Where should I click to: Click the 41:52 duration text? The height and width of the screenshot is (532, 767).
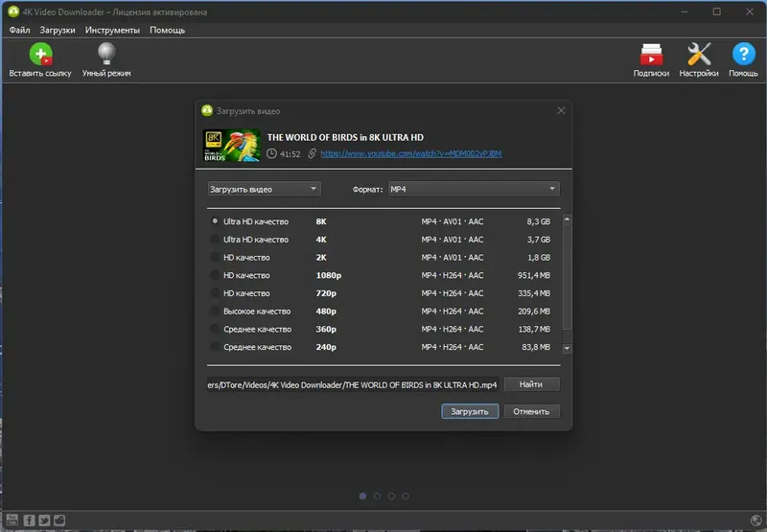[x=291, y=154]
